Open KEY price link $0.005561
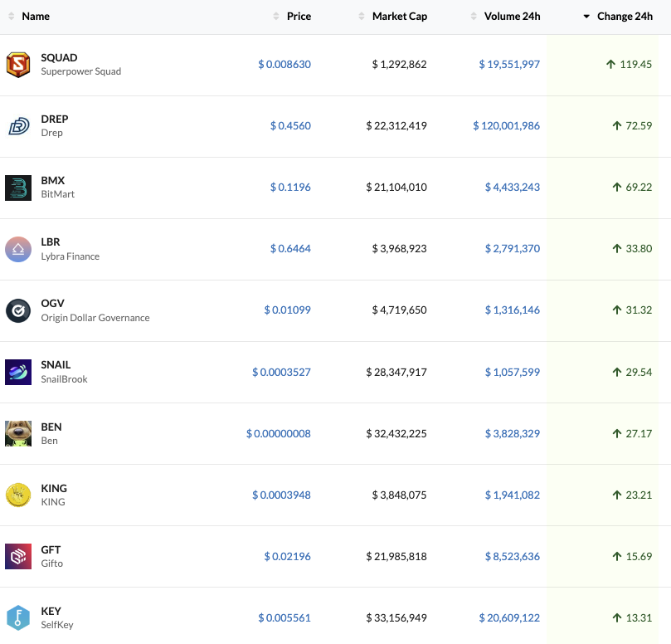The image size is (671, 644). coord(284,618)
